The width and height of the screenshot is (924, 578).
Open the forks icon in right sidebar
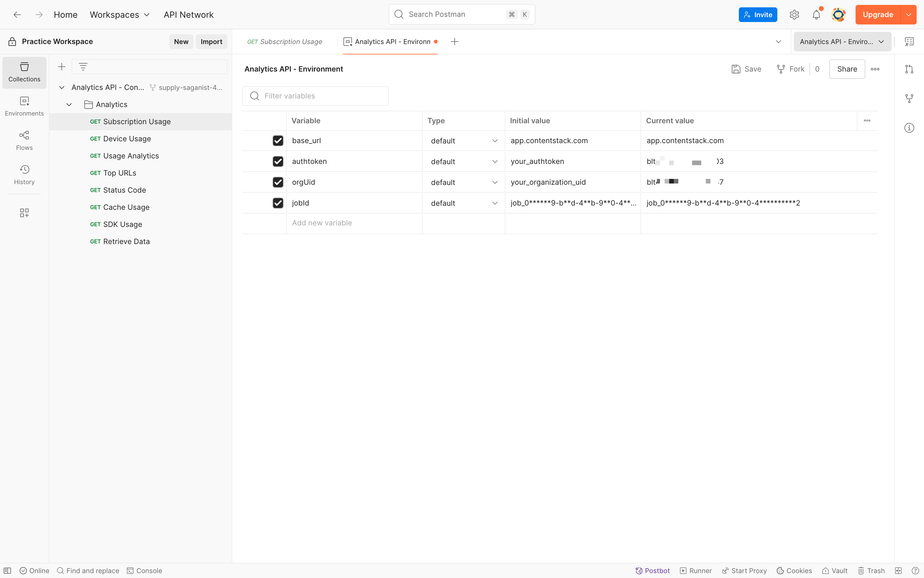(x=909, y=98)
